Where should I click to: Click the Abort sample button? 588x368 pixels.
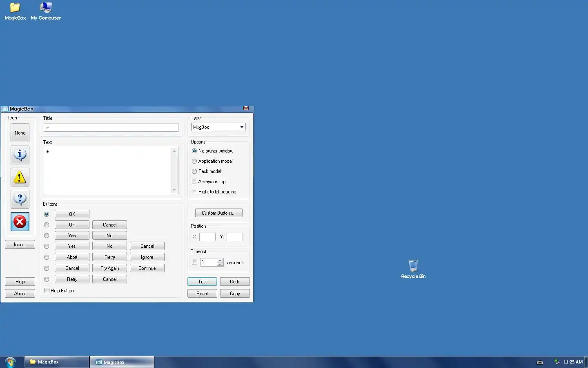tap(72, 257)
